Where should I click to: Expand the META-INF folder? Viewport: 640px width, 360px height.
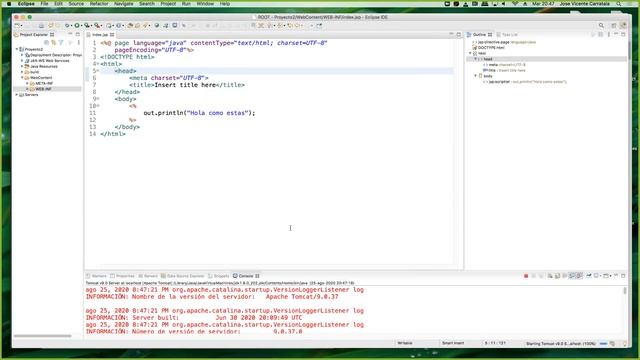point(27,83)
